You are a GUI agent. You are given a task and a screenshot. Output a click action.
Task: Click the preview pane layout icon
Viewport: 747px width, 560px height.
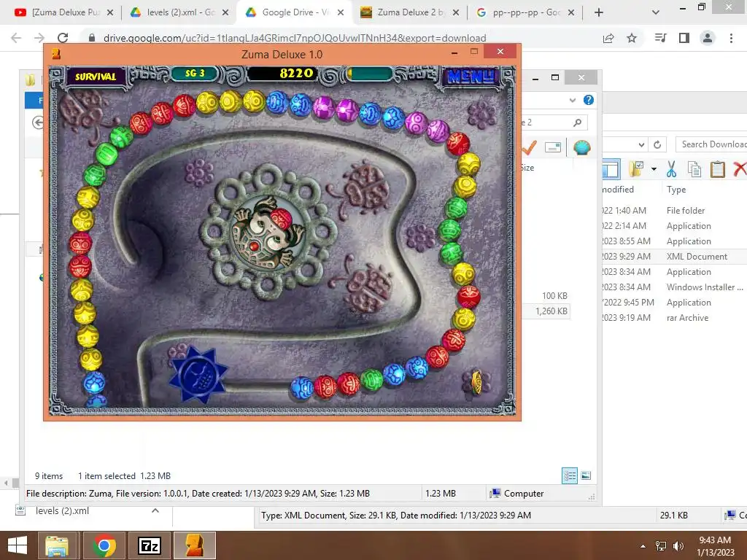(611, 169)
